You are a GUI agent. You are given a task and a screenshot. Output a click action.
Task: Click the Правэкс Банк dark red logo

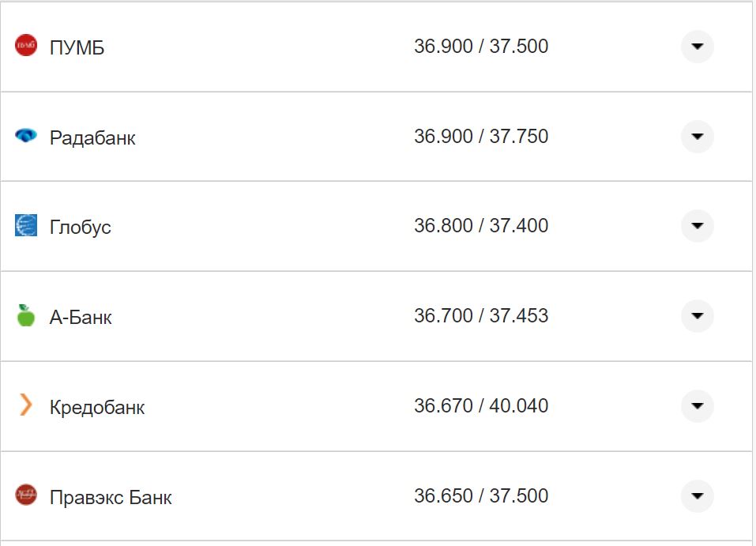point(26,495)
